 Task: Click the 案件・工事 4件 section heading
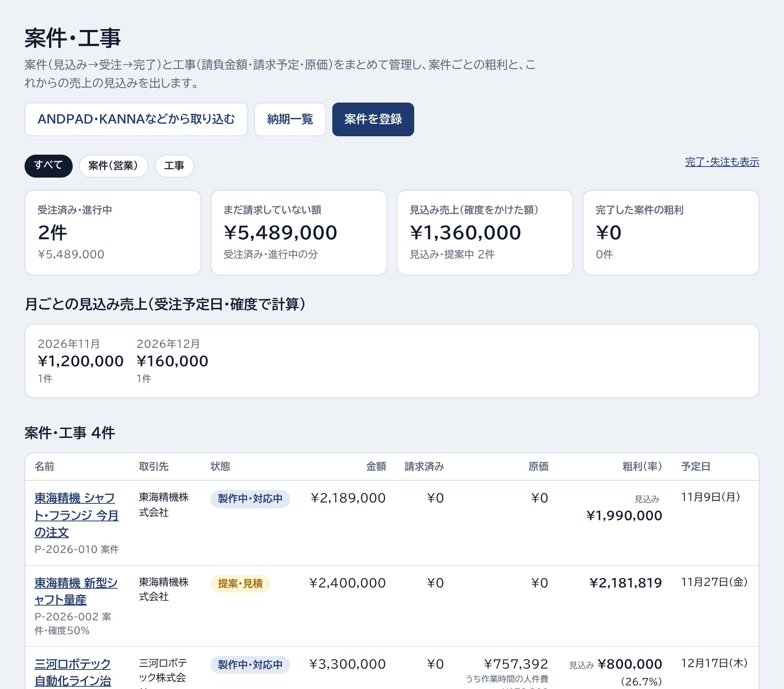coord(70,433)
